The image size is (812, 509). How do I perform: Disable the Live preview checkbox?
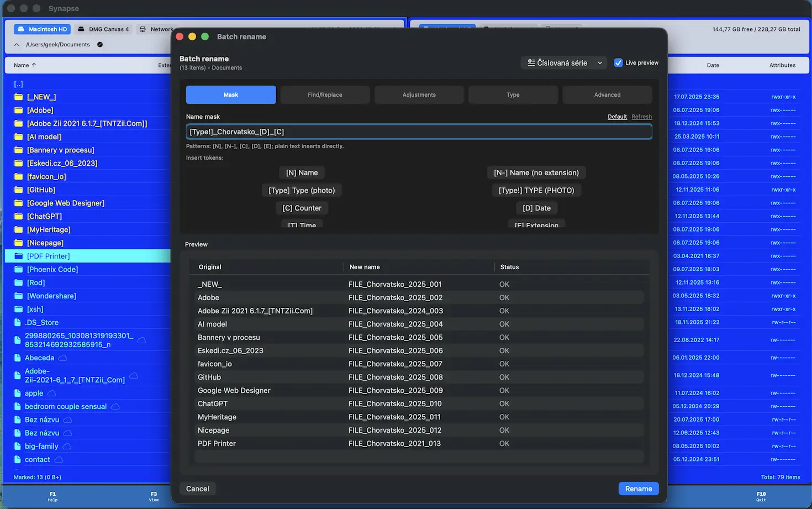click(618, 63)
